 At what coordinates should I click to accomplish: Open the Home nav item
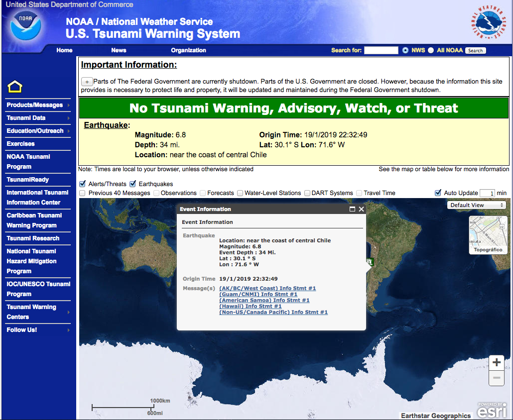(64, 50)
